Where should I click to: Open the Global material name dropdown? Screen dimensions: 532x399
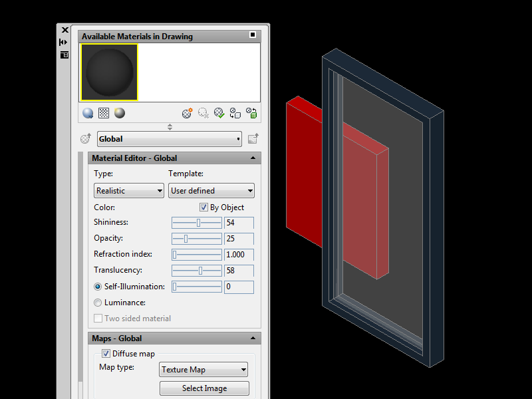[170, 139]
